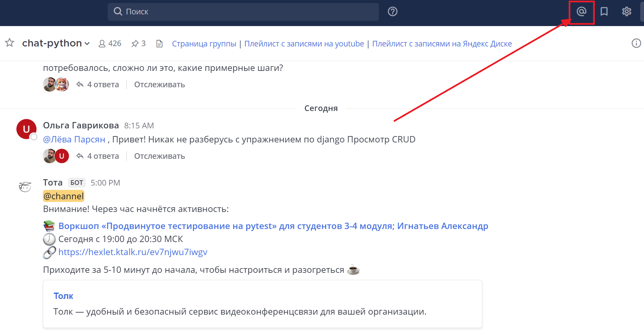Open the Страница группы link
This screenshot has height=333, width=644.
(204, 44)
